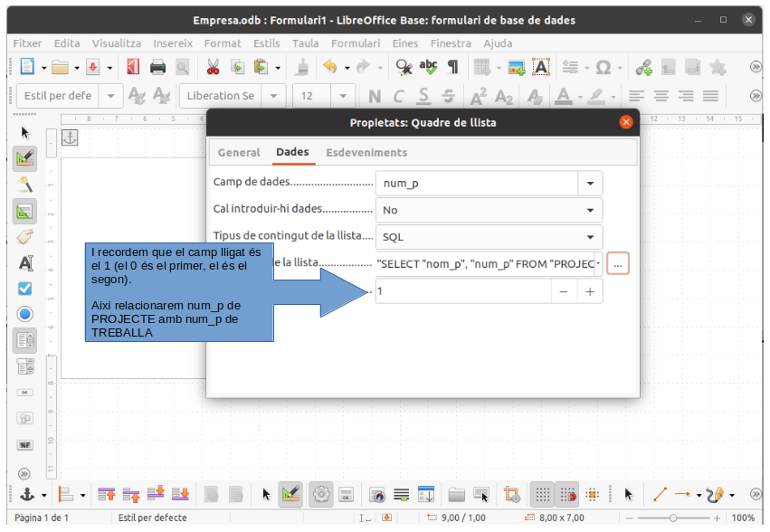Screen dimensions: 770x532
Task: Close the Propietats: Quadre de llista dialog
Action: point(626,122)
